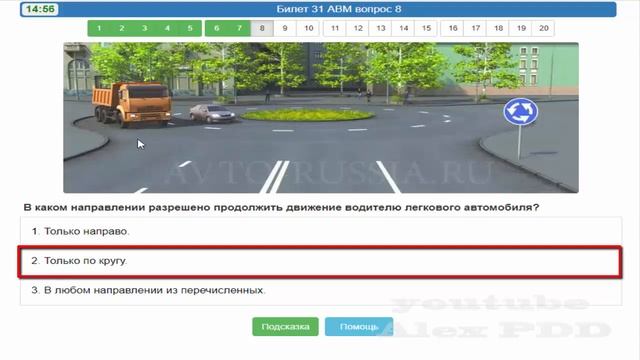Choose answer 2 'Только по кругу'
The image size is (640, 360).
click(x=321, y=261)
